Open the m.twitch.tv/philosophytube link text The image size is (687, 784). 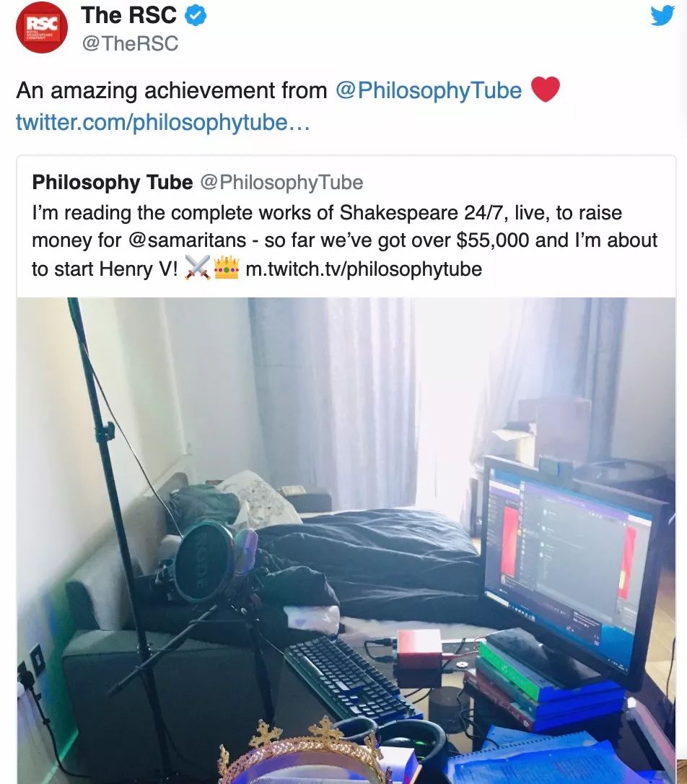(364, 269)
